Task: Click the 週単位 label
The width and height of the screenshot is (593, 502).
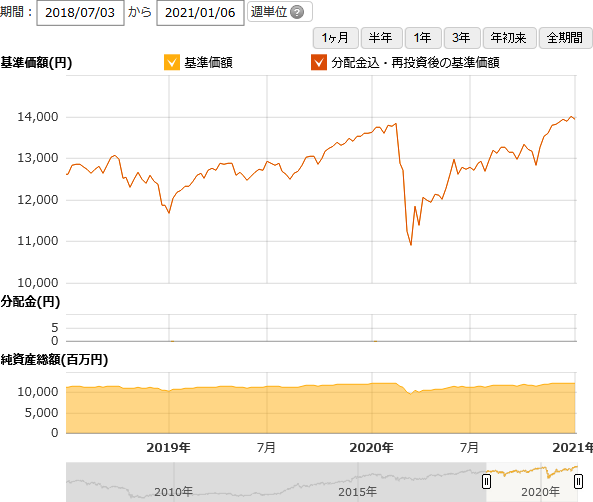Action: [x=269, y=12]
